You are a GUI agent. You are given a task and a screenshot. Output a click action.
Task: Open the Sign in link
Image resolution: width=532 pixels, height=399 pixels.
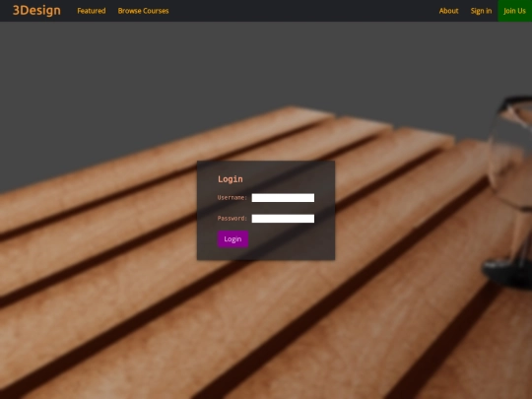[481, 11]
